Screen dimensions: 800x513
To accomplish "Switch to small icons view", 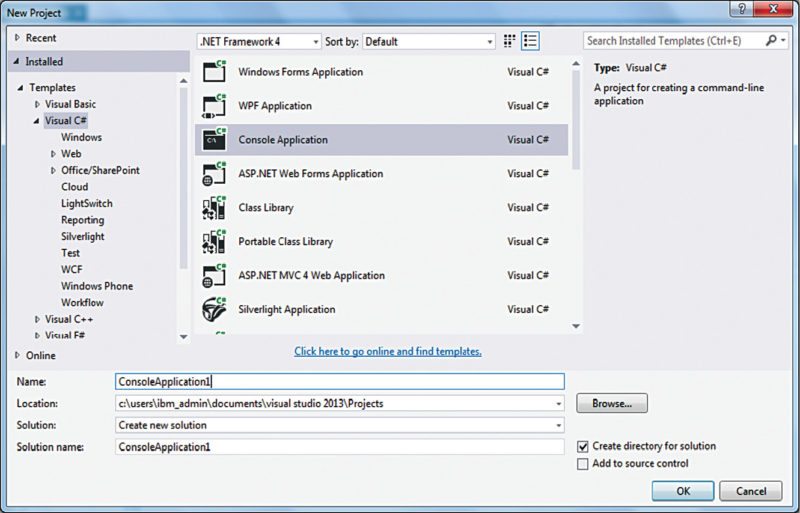I will [x=510, y=41].
